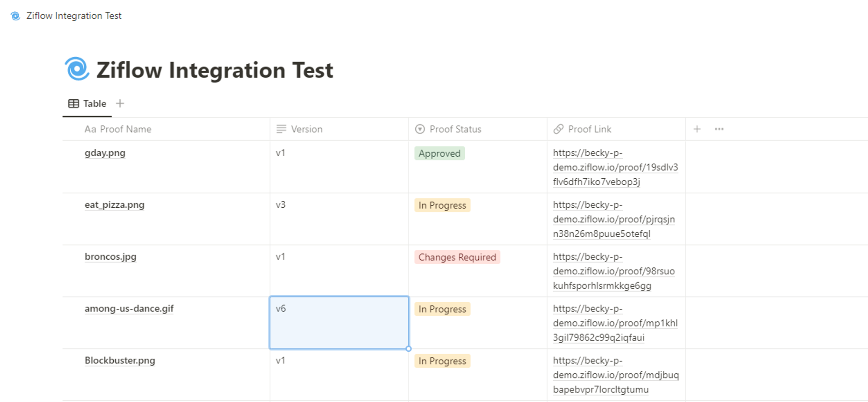Viewport: 868px width, 402px height.
Task: Click the table view icon in the Table tab
Action: pyautogui.click(x=74, y=104)
